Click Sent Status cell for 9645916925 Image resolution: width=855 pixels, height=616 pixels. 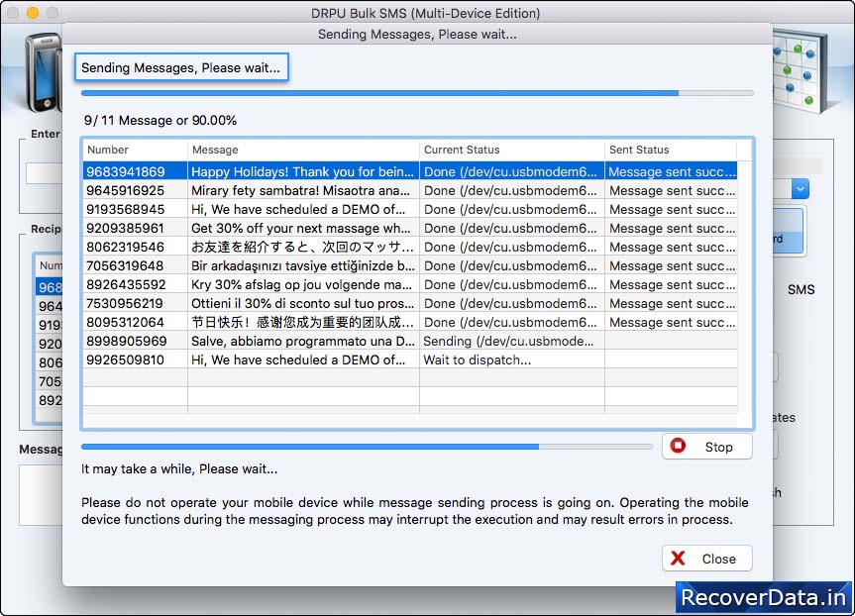click(672, 191)
